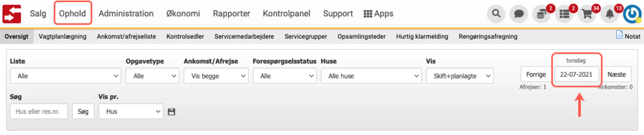Image resolution: width=644 pixels, height=135 pixels.
Task: Open the chat bubble messages icon
Action: 519,14
